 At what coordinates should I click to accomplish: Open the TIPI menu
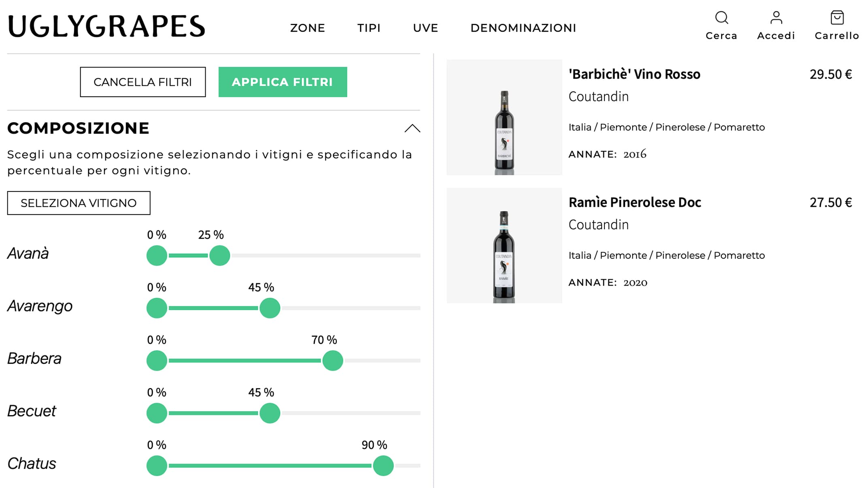pos(369,28)
